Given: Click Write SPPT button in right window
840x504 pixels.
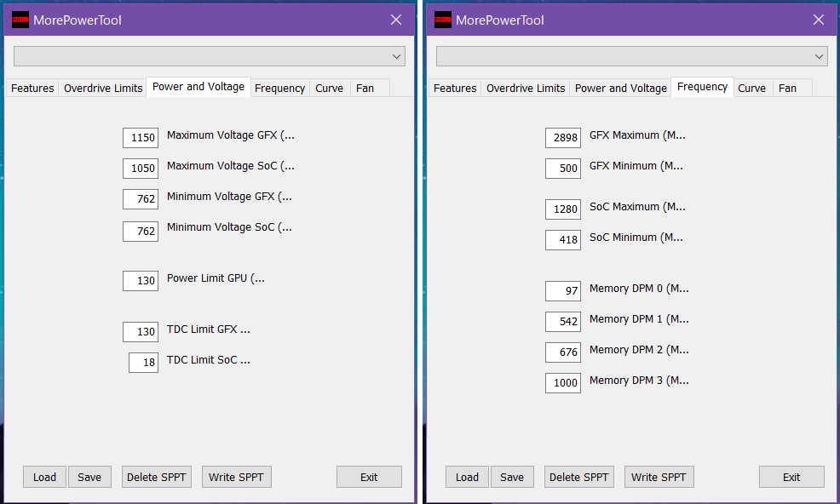Looking at the screenshot, I should tap(659, 477).
